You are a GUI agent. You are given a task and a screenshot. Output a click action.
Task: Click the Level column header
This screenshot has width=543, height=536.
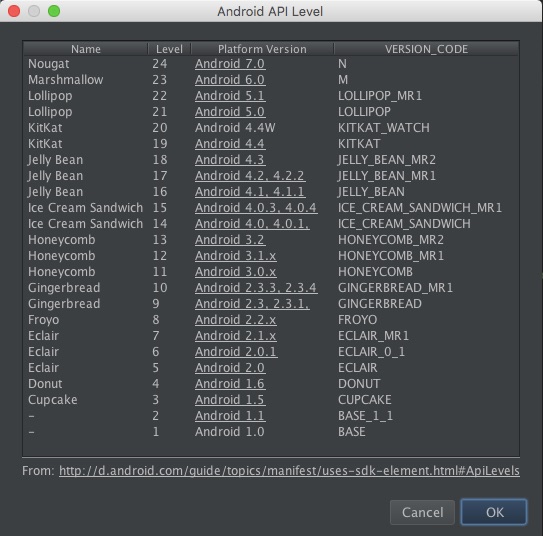pyautogui.click(x=169, y=49)
